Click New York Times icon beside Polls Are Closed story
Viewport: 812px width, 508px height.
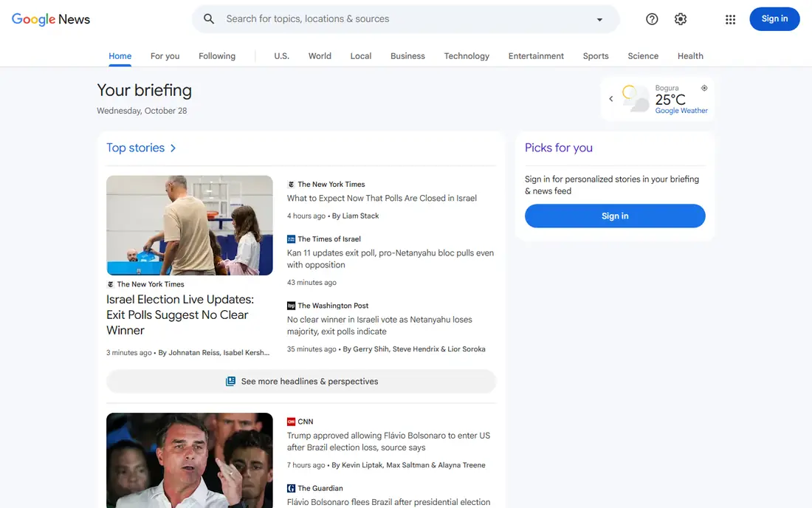pos(291,185)
